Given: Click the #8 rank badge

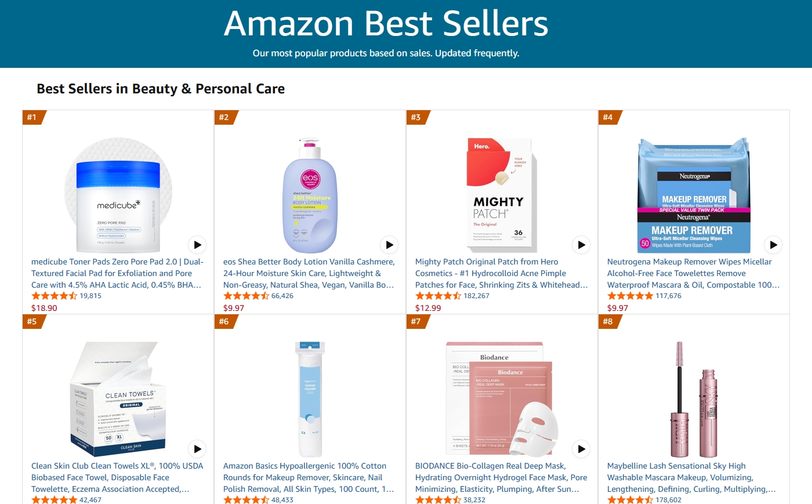Looking at the screenshot, I should pyautogui.click(x=608, y=321).
